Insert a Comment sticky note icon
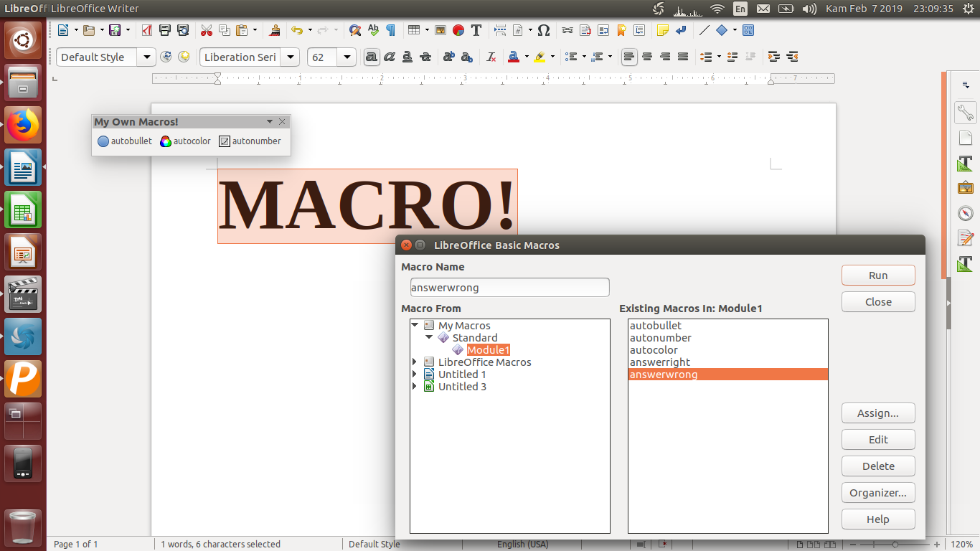Image resolution: width=980 pixels, height=551 pixels. click(x=663, y=30)
